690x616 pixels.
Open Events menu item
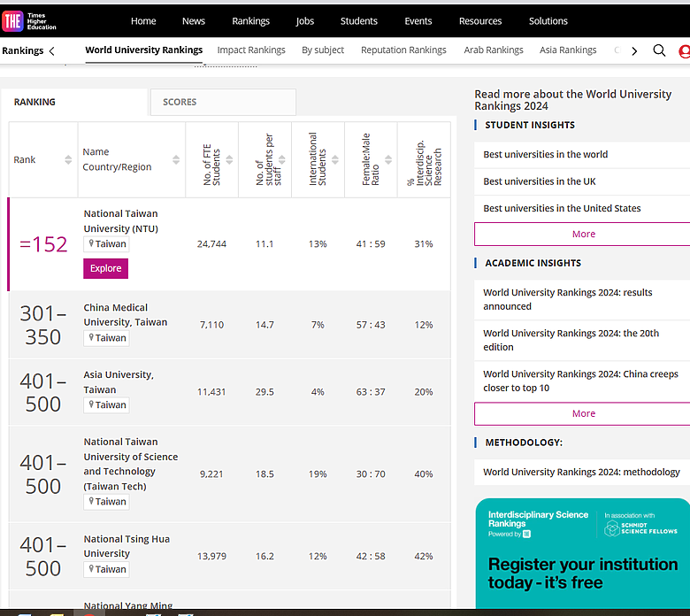click(x=418, y=20)
